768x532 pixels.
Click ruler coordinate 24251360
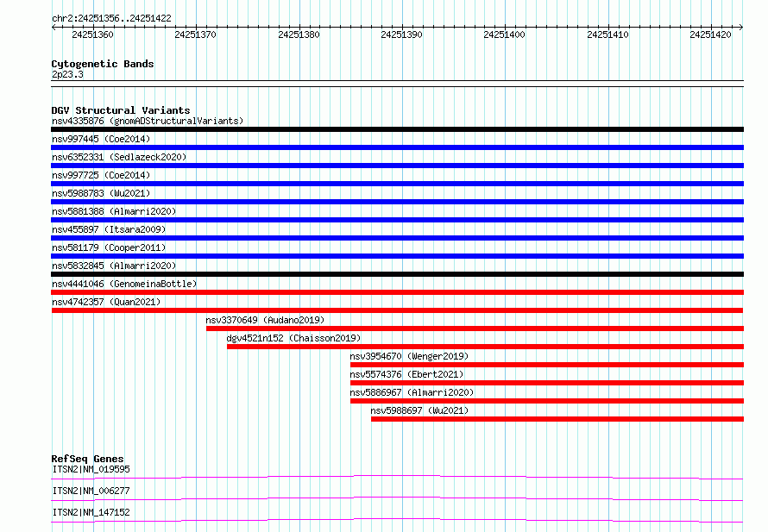point(92,34)
